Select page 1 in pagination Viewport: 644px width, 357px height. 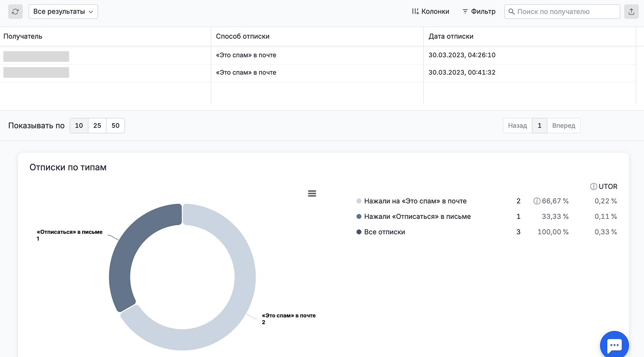pos(540,126)
